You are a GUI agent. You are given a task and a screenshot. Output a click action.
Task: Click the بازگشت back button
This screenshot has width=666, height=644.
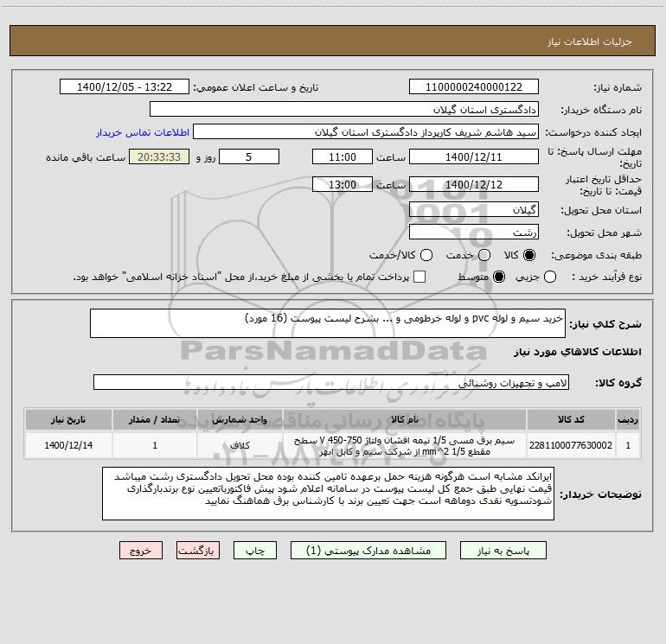(x=198, y=551)
